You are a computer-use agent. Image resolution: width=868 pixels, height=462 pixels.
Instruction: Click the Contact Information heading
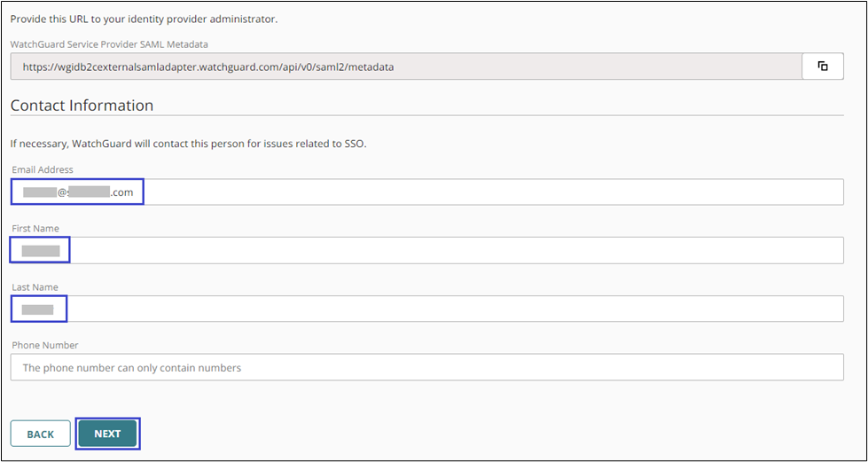click(82, 105)
